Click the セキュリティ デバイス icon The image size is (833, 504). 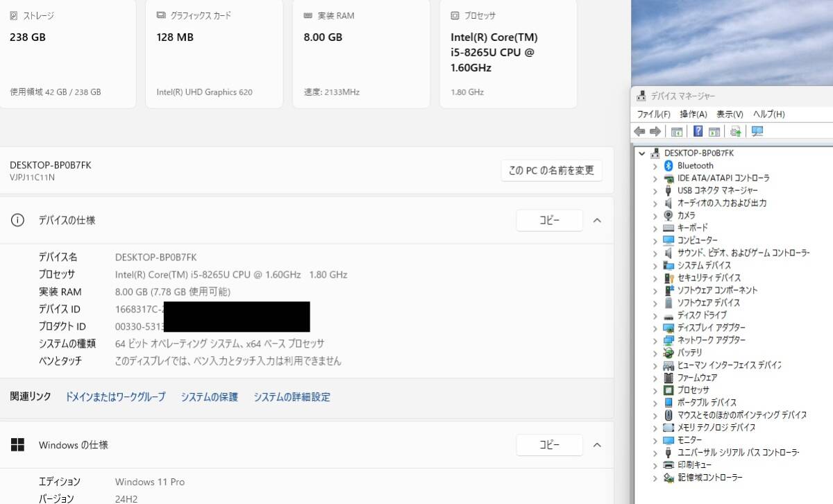tap(668, 278)
